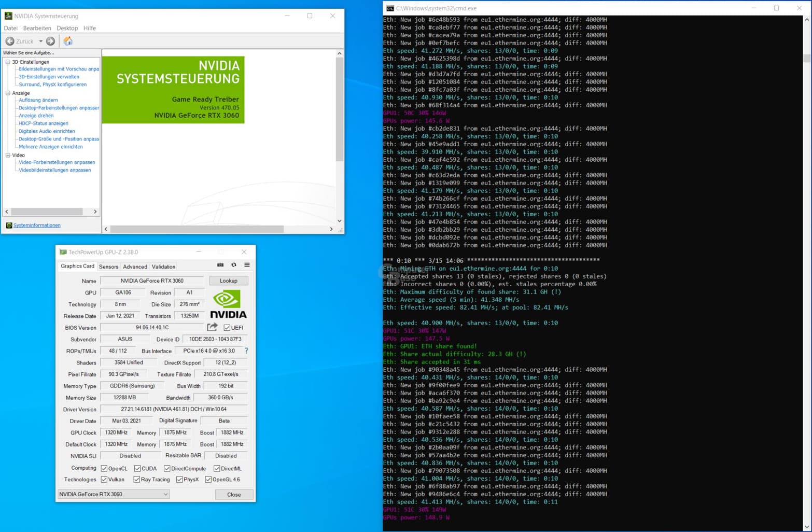This screenshot has height=532, width=812.
Task: Click NVIDIA content pane vertical scrollbar
Action: [340, 109]
